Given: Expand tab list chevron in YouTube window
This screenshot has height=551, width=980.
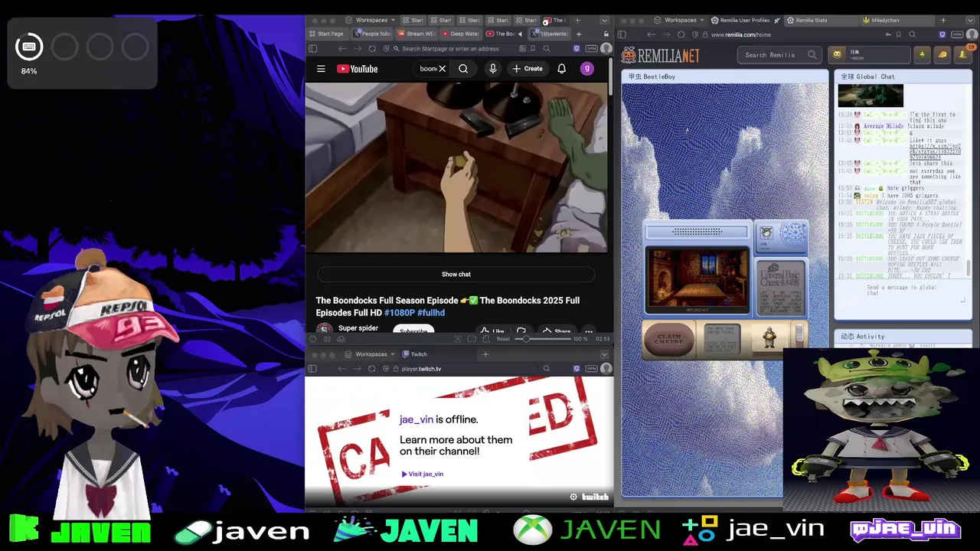Looking at the screenshot, I should tap(604, 20).
